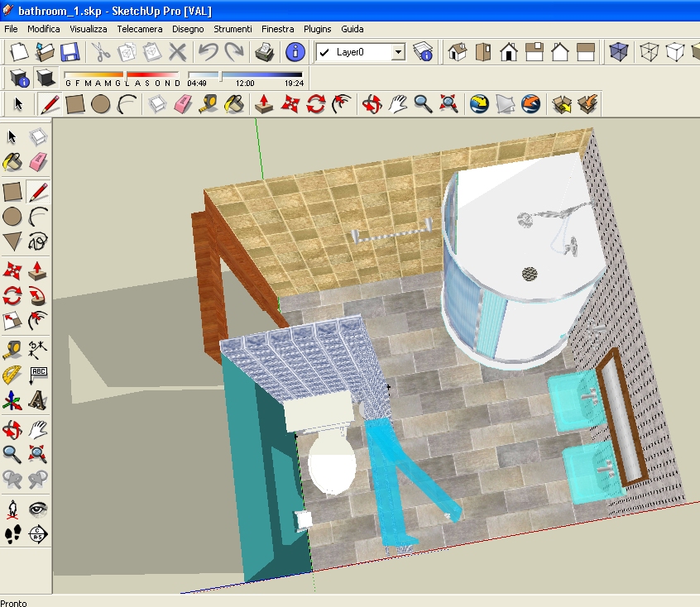The width and height of the screenshot is (700, 607).
Task: Select the Line pencil tool in horizontal toolbar
Action: pyautogui.click(x=49, y=104)
